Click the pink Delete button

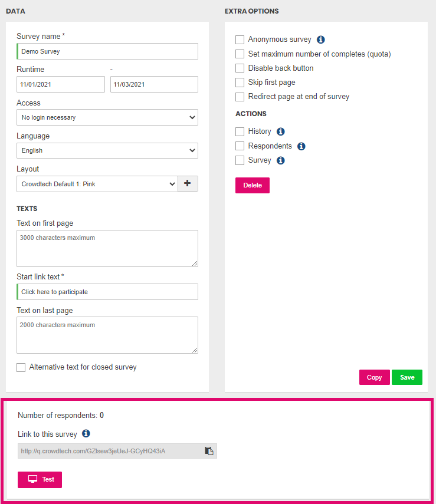pyautogui.click(x=253, y=186)
